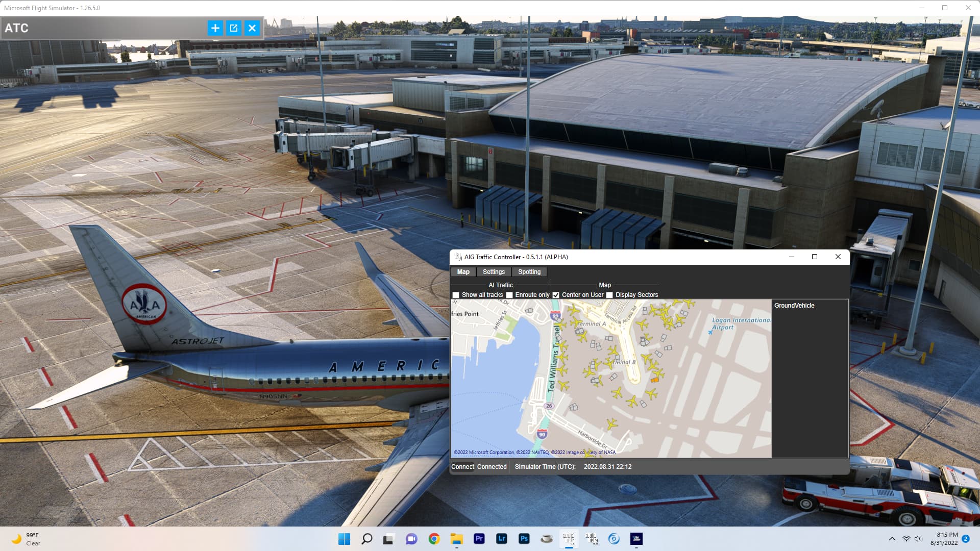Select the orange ground vehicle marker on map
980x551 pixels.
pos(654,380)
